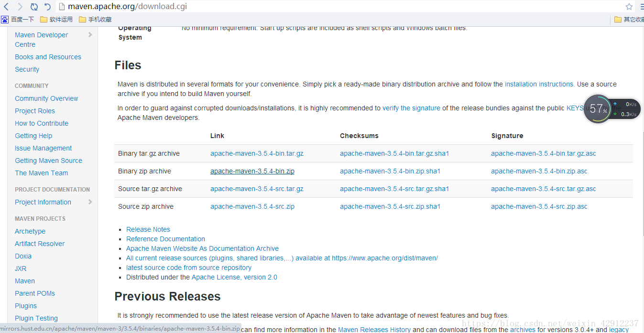Open apache-maven-3.5.4-bin.tar.gz.asc signature

pyautogui.click(x=544, y=153)
